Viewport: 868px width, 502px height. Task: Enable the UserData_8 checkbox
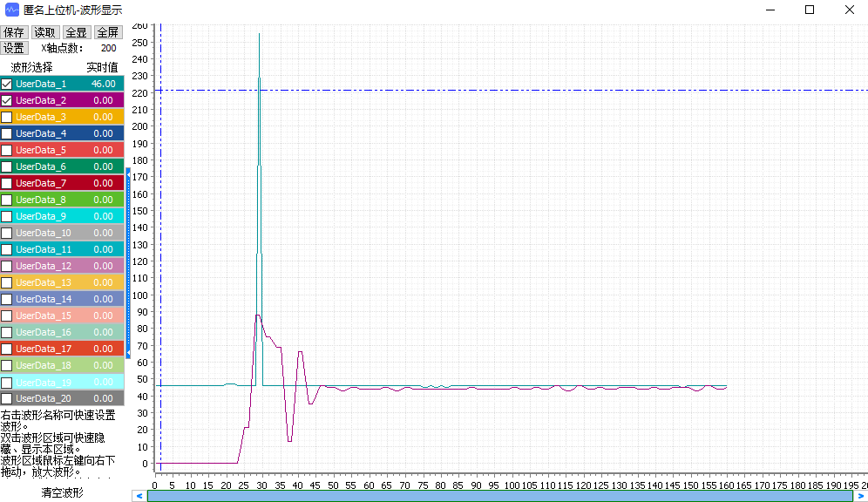(7, 200)
